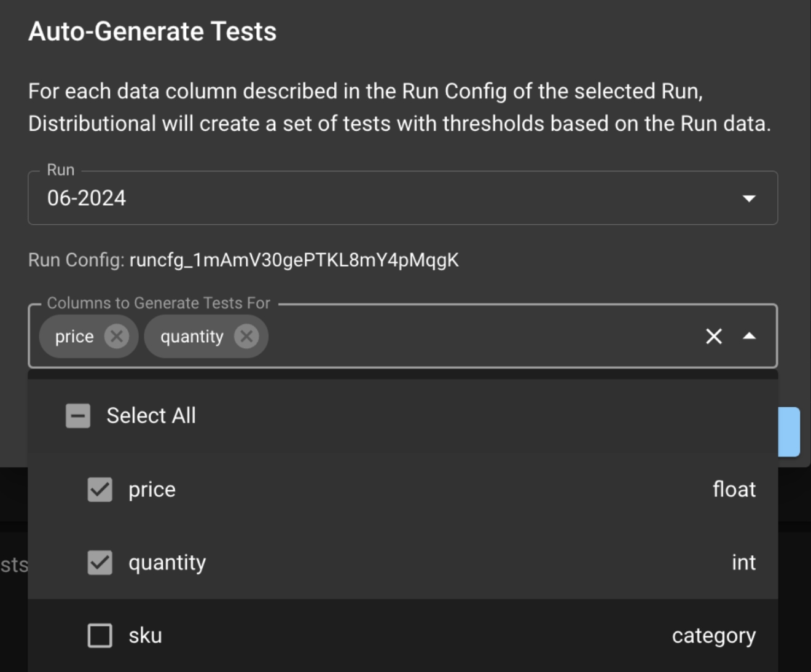Open the Run dropdown arrow
This screenshot has width=811, height=672.
(749, 198)
